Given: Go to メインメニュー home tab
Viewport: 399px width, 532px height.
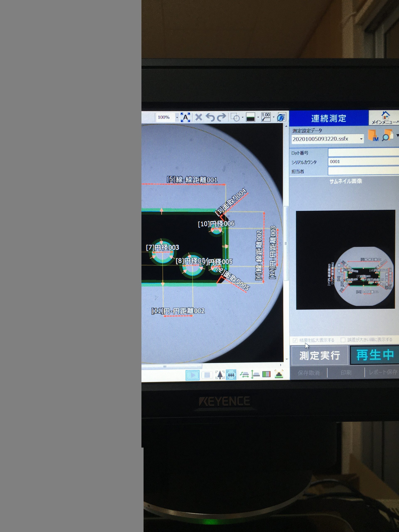Looking at the screenshot, I should (385, 118).
